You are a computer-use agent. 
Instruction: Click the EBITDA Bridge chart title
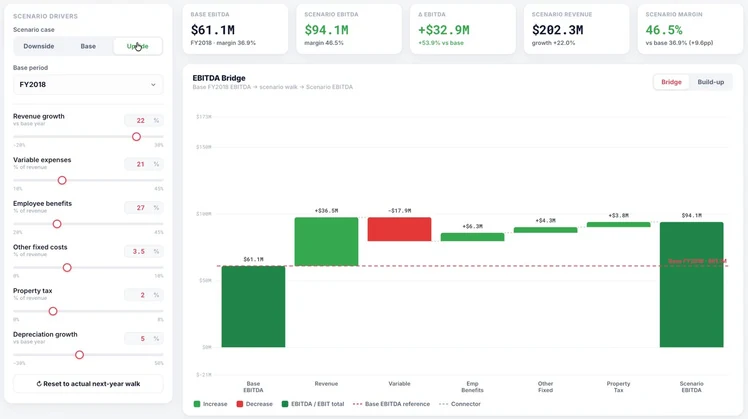point(219,78)
